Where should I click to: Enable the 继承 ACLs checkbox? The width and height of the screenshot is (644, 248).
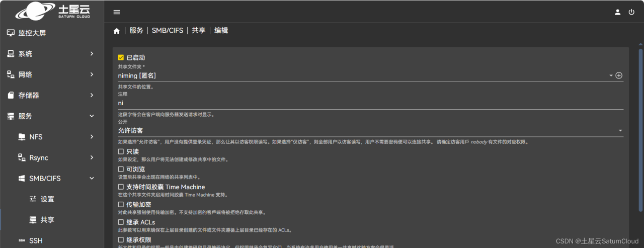coord(121,222)
